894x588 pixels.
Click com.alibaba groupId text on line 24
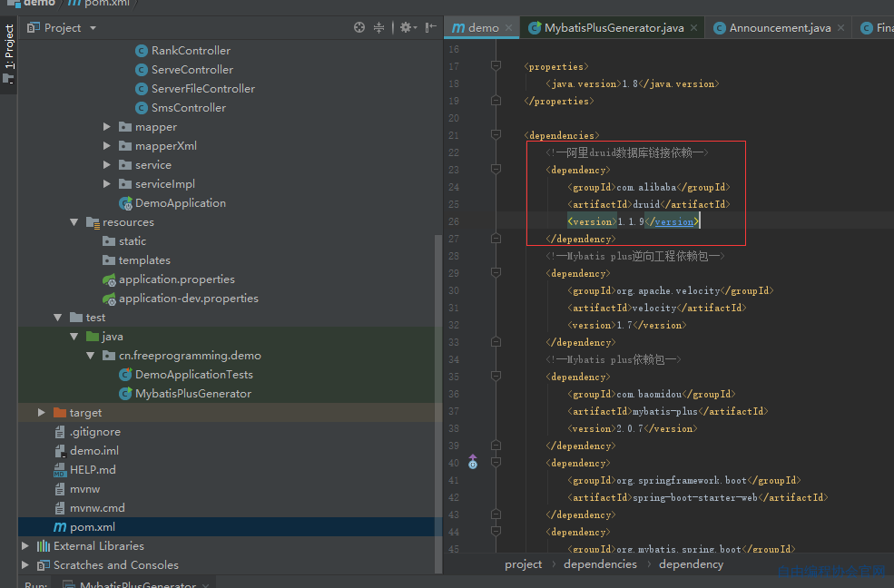coord(646,187)
